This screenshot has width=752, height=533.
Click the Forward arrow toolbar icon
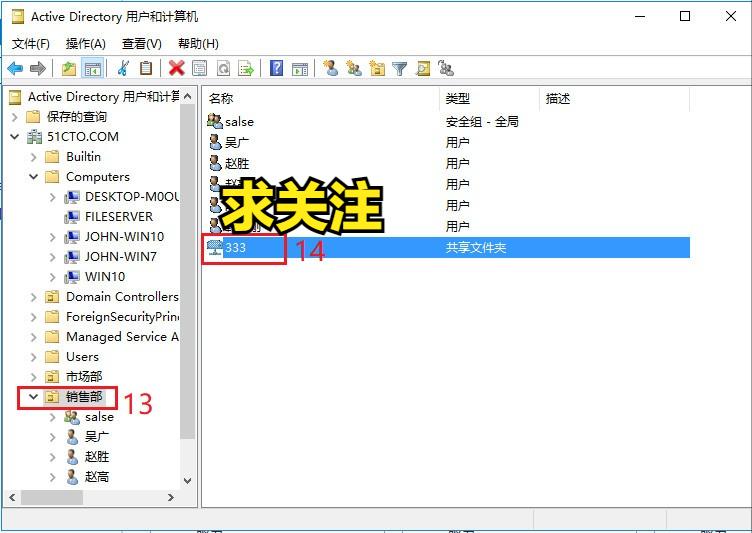coord(38,69)
